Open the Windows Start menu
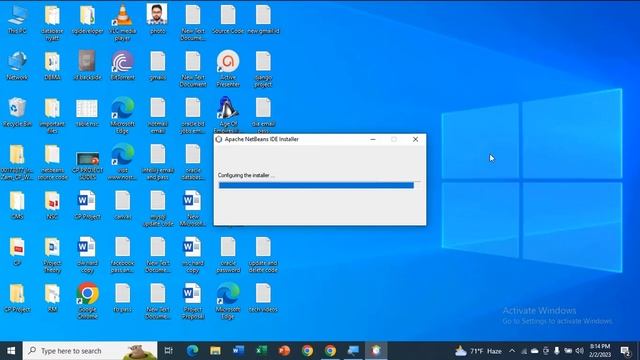 pos(11,351)
